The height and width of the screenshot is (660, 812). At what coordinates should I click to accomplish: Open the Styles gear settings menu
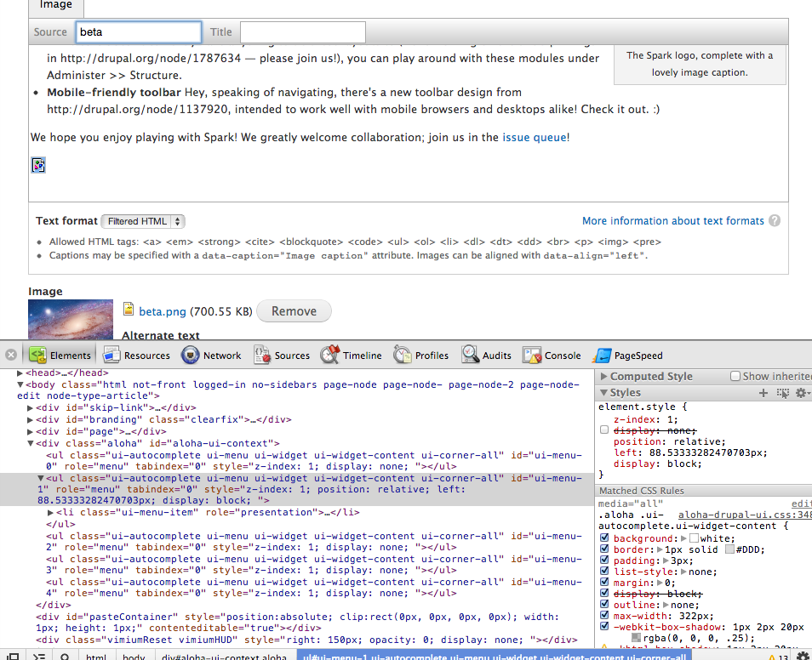(x=802, y=394)
